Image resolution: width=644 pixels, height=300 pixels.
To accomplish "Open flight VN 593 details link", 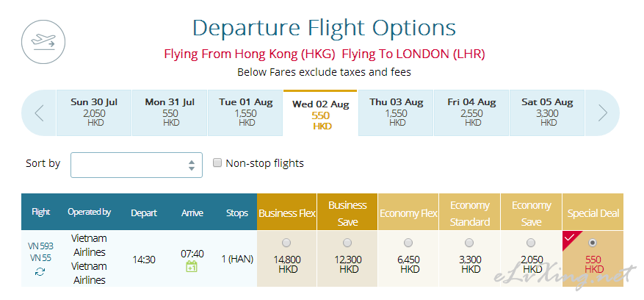I will point(40,246).
